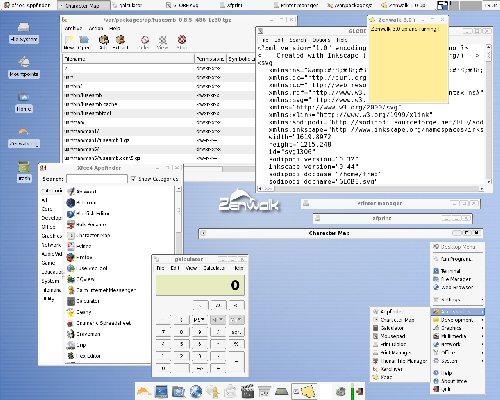Open web browser globe icon in bottom panel

(x=196, y=392)
